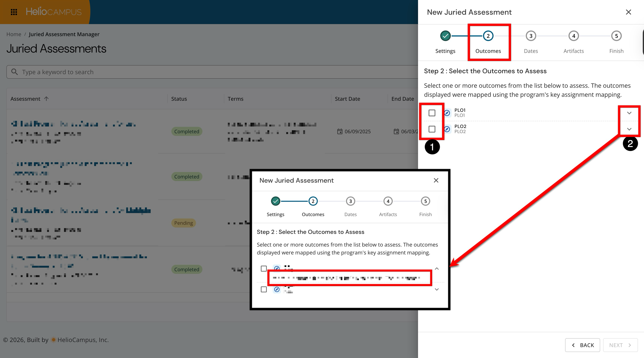Sort by the Start Date column header

coord(347,99)
